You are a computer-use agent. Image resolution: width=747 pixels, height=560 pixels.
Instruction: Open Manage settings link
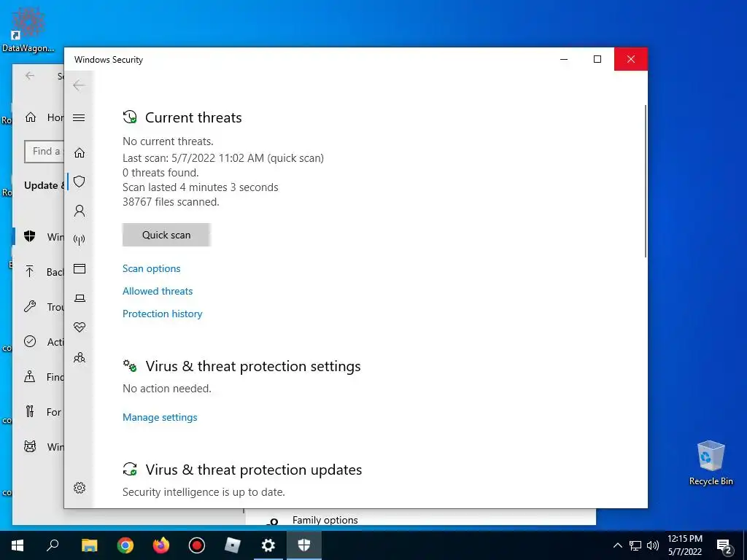160,417
